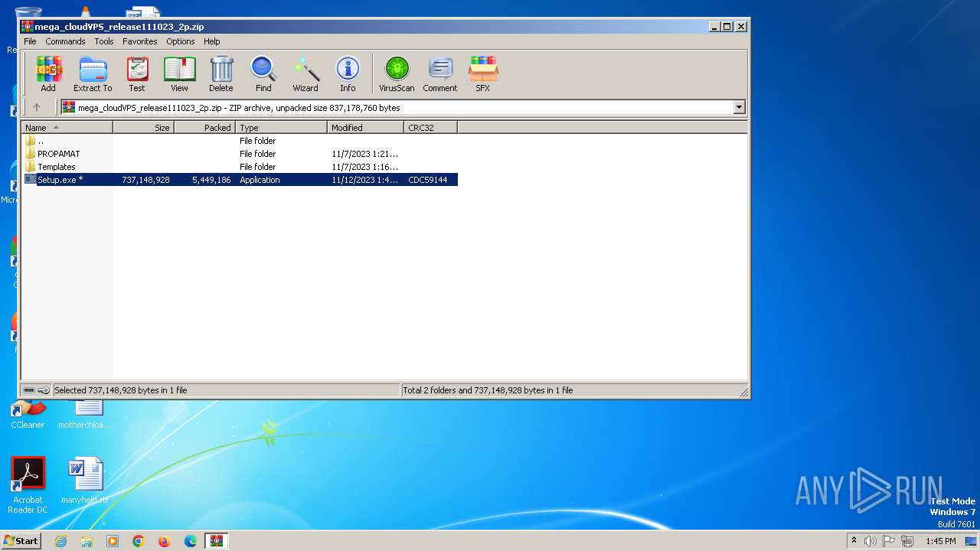This screenshot has width=980, height=551.
Task: Click the CDC59144 CRC32 value
Action: tap(428, 180)
